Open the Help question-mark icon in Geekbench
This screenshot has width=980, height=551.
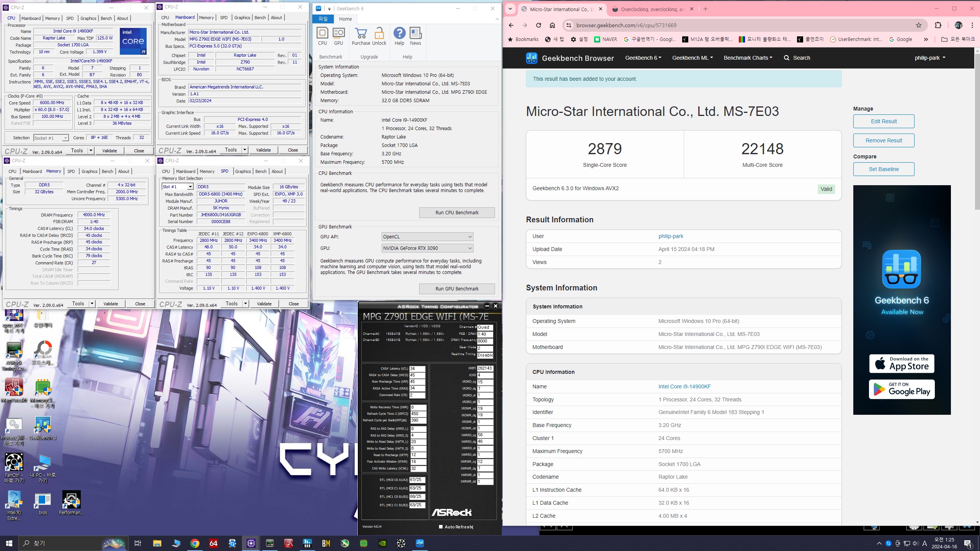pyautogui.click(x=399, y=36)
